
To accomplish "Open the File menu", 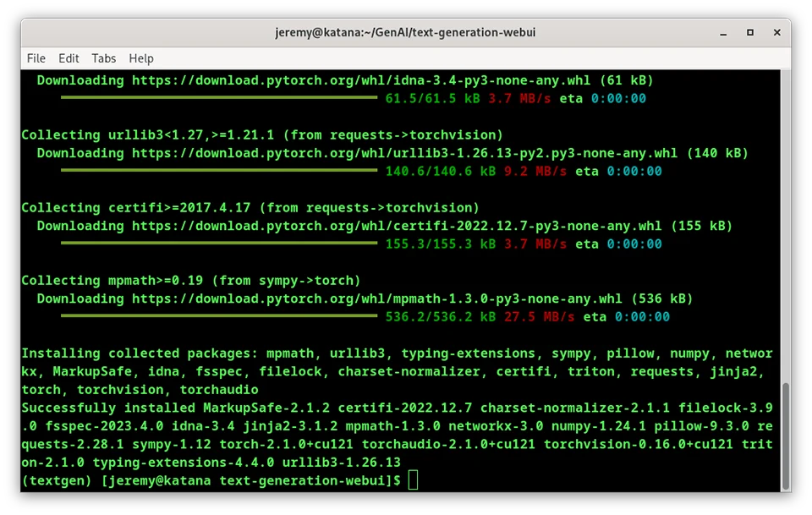I will [36, 58].
